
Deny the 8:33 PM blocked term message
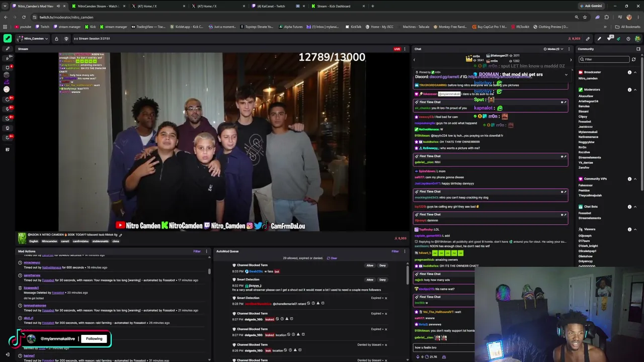382,265
